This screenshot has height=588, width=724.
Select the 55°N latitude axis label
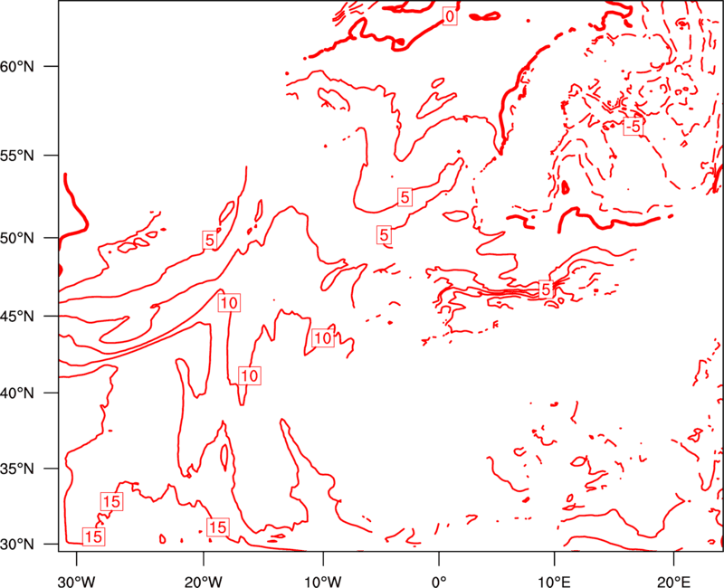(x=17, y=156)
